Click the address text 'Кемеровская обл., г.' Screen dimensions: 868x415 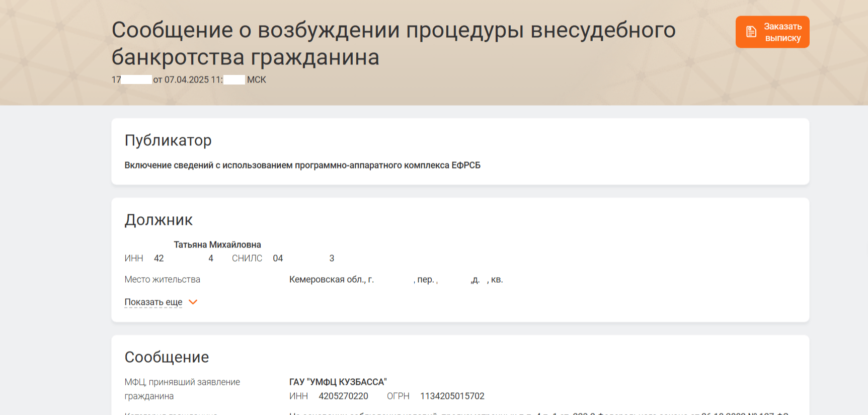[x=332, y=279]
